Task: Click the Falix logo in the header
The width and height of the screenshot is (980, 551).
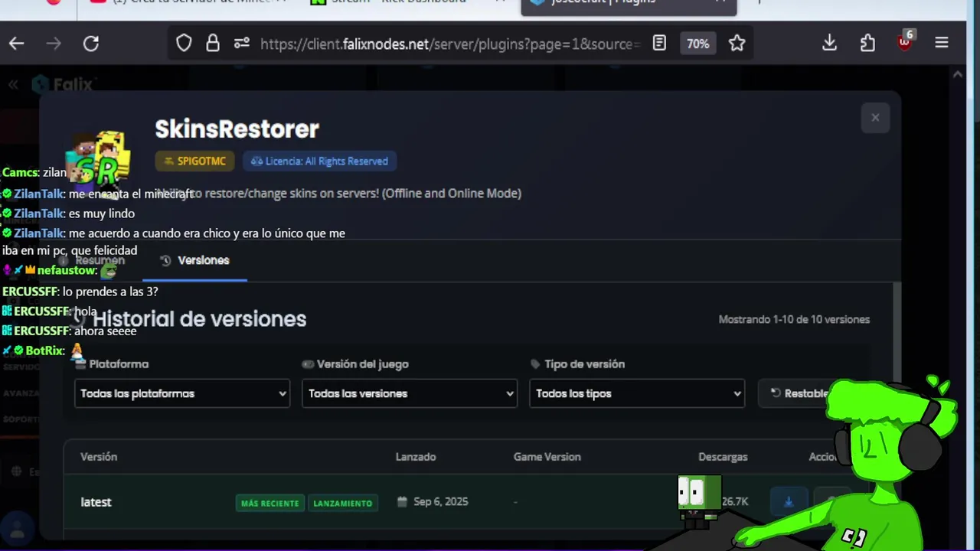Action: tap(63, 84)
